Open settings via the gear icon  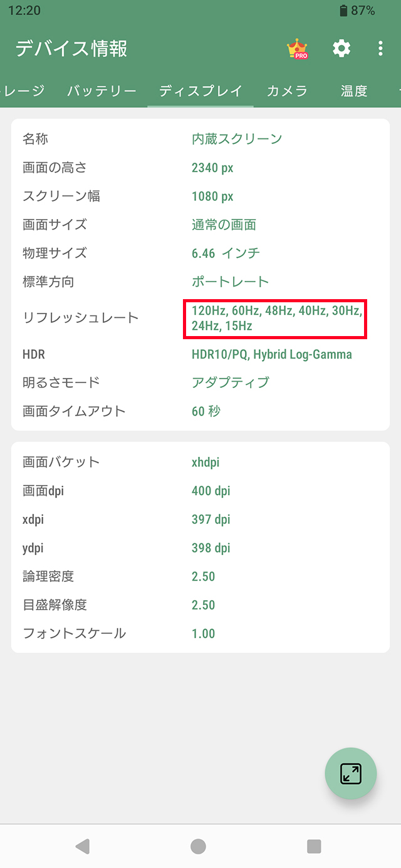tap(341, 49)
